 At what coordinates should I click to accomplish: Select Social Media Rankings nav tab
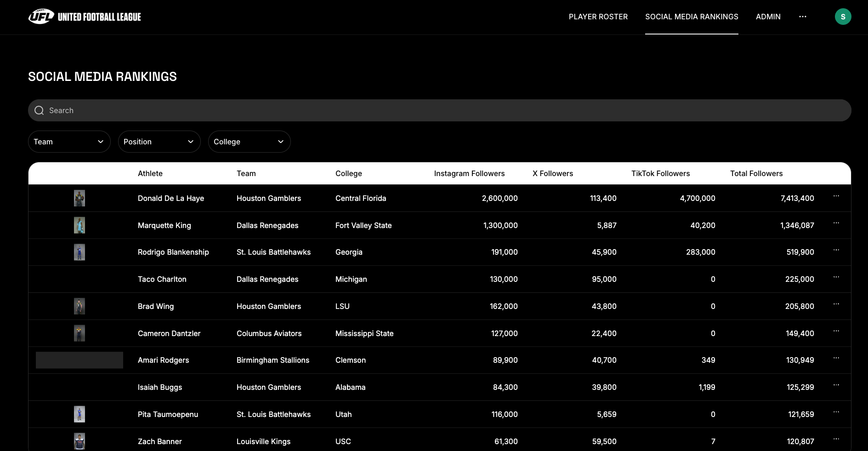pos(692,17)
